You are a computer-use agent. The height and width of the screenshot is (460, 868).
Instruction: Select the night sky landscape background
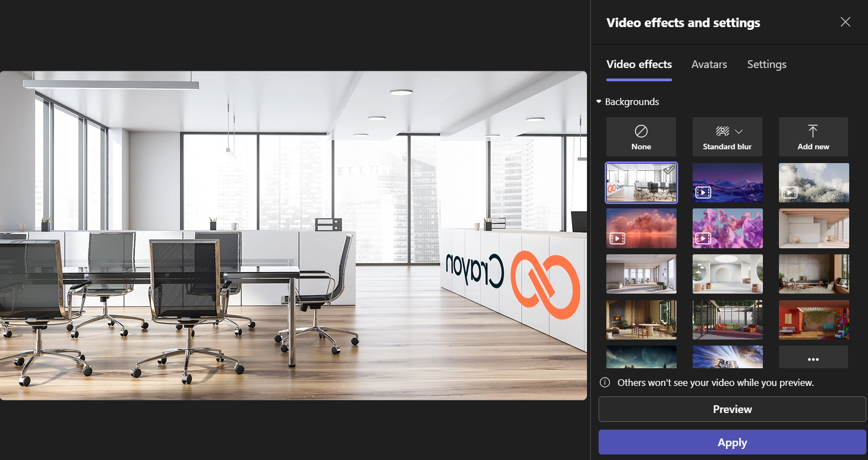641,357
